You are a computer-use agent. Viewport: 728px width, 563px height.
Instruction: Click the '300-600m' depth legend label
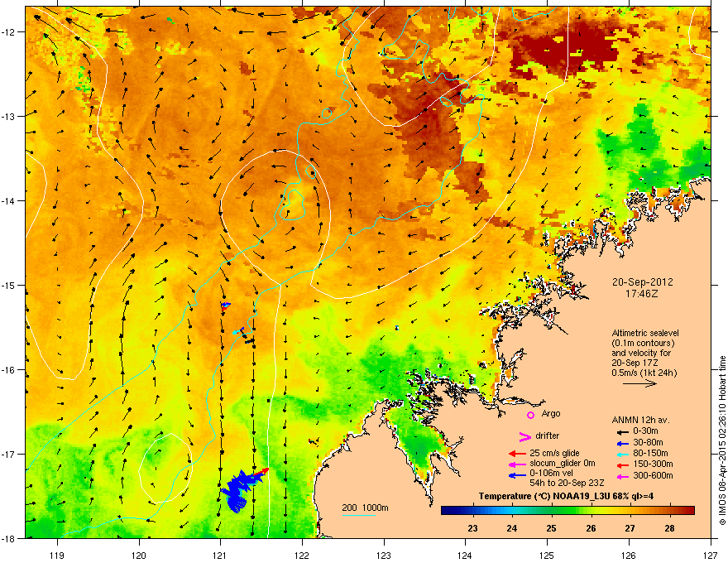[x=653, y=476]
